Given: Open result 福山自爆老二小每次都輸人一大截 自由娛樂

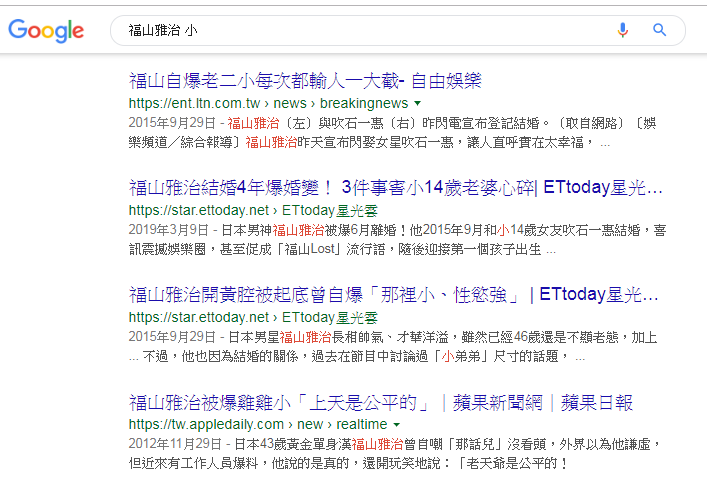Looking at the screenshot, I should click(305, 81).
